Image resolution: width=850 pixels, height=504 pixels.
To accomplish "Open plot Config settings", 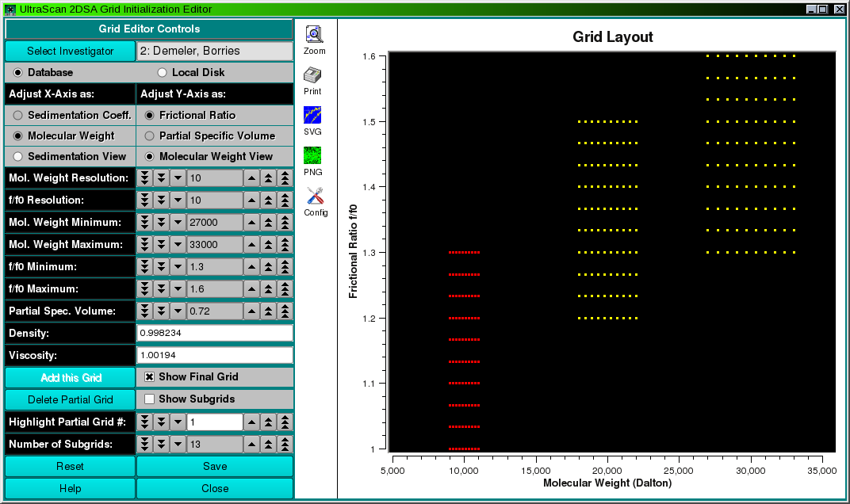I will [316, 202].
